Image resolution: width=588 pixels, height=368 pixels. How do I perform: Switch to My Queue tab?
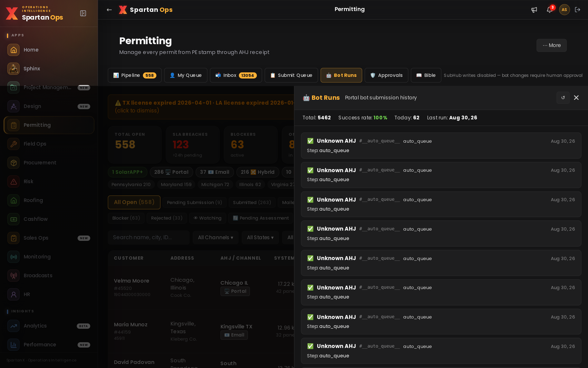click(x=186, y=75)
